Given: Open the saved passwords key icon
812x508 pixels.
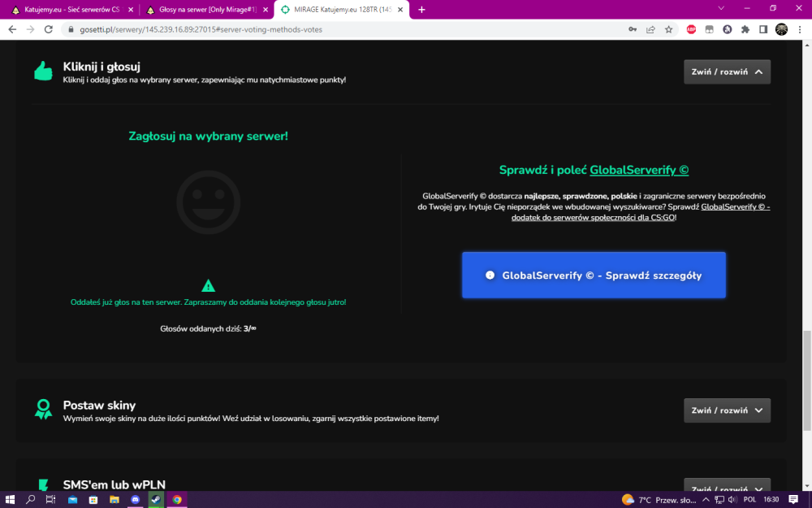Looking at the screenshot, I should [x=633, y=29].
